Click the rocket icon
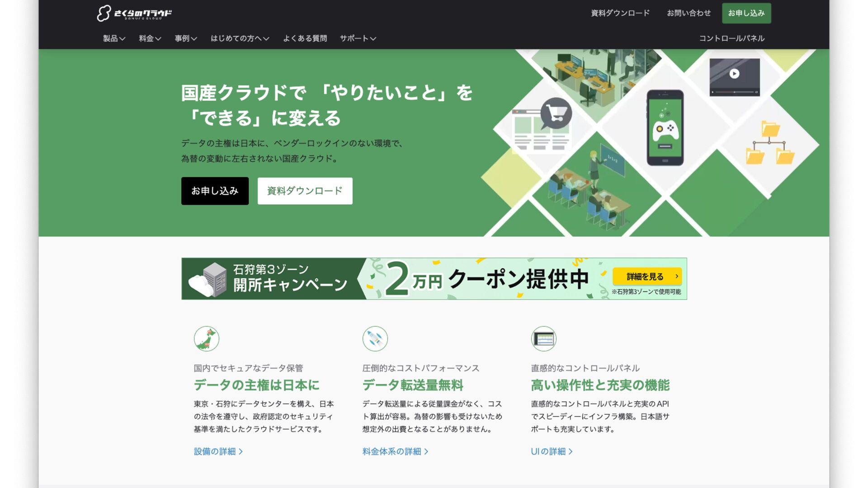 [x=375, y=339]
